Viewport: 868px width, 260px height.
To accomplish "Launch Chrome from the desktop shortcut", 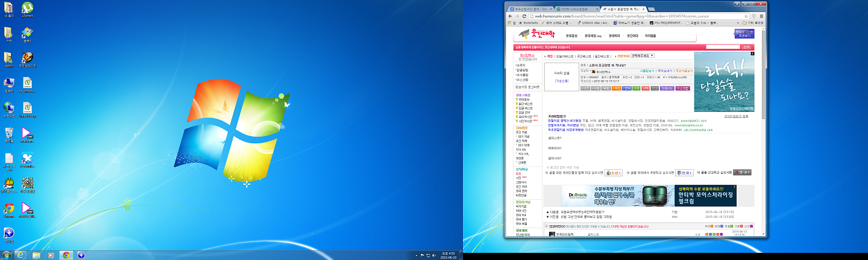I will [9, 208].
